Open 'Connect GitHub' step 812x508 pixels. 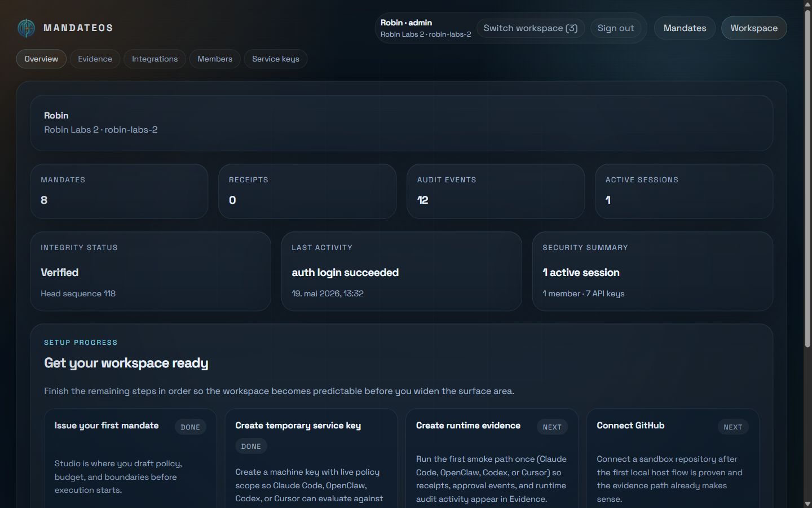click(673, 458)
